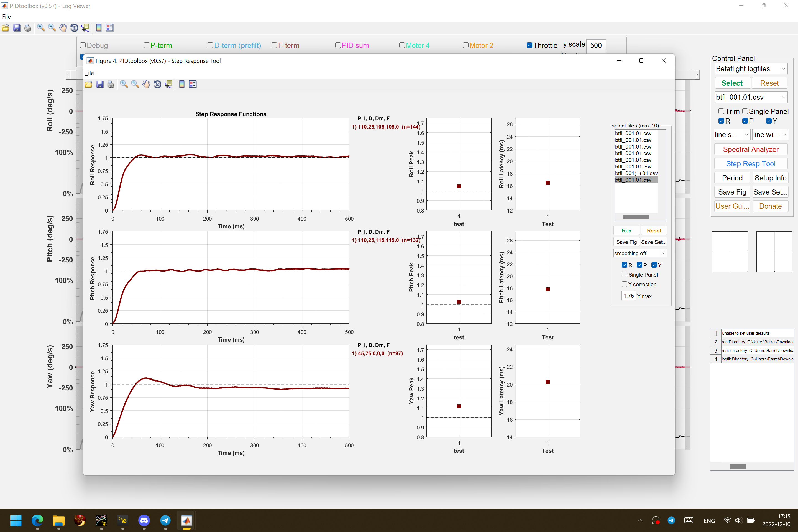798x532 pixels.
Task: Open File Explorer from taskbar
Action: click(58, 520)
